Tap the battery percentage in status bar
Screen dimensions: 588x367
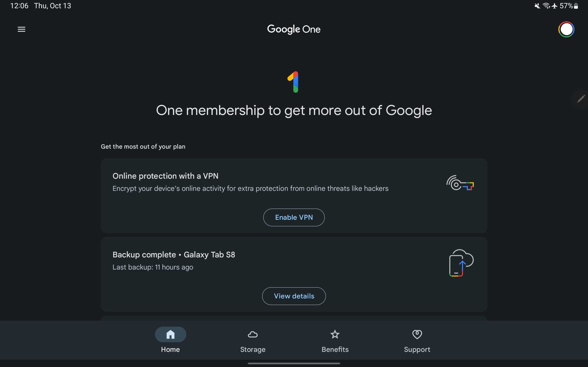tap(566, 6)
